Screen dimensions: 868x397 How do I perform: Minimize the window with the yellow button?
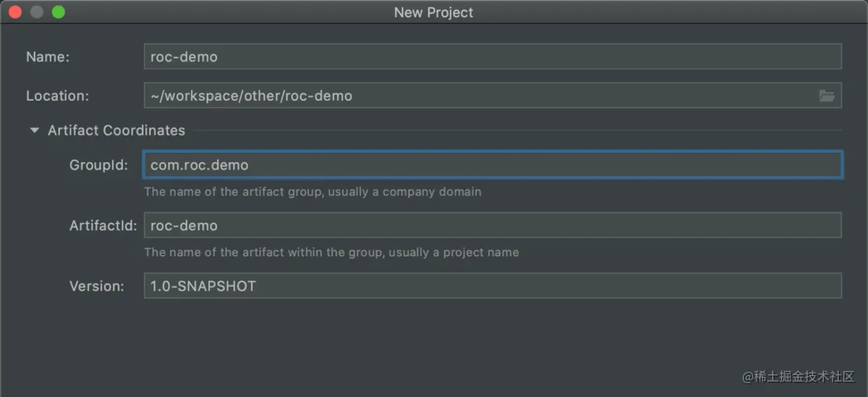36,12
